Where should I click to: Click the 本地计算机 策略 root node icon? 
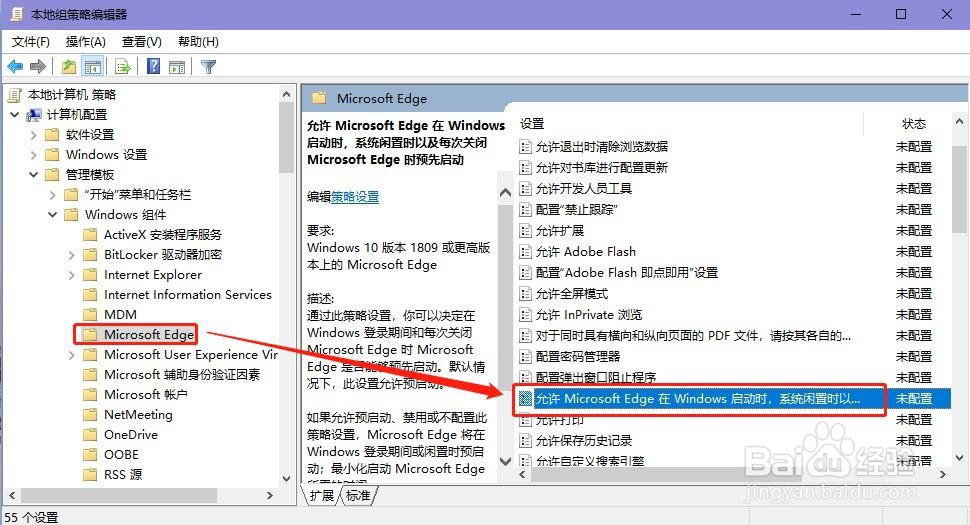[x=15, y=95]
